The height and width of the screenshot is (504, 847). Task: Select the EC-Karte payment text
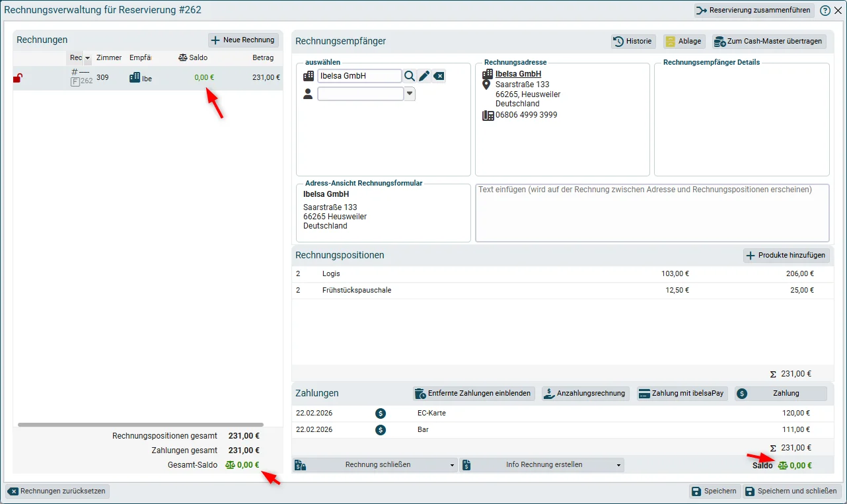[432, 414]
